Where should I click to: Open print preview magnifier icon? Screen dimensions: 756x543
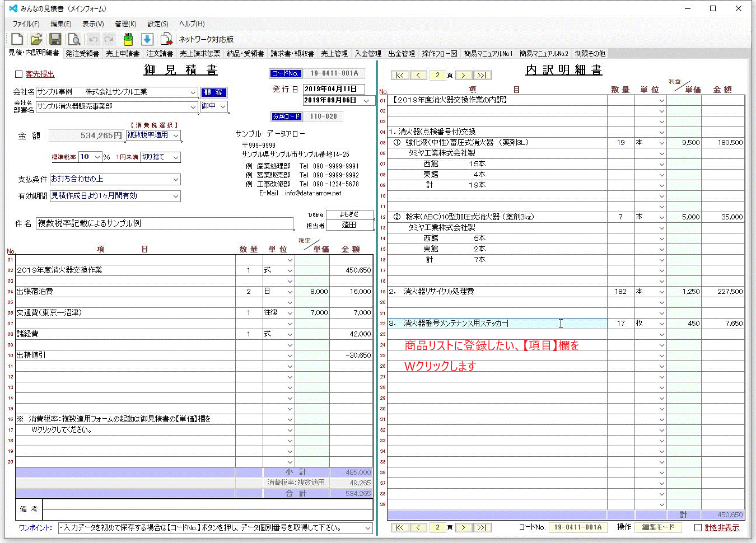tap(74, 39)
